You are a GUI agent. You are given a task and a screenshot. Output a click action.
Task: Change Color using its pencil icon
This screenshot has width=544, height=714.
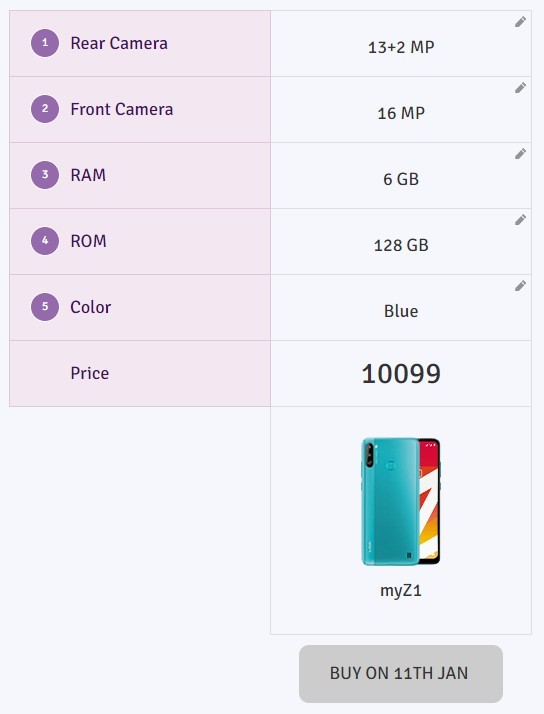tap(520, 286)
